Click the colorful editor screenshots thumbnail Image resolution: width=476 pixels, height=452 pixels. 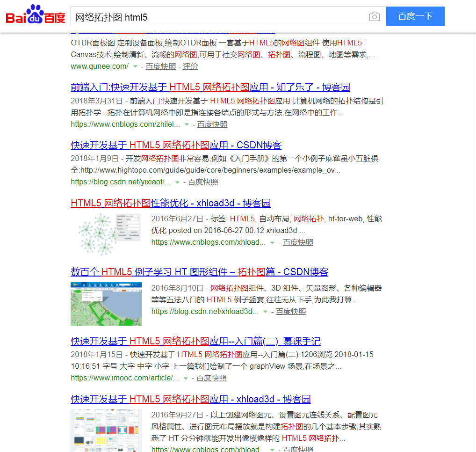click(106, 430)
